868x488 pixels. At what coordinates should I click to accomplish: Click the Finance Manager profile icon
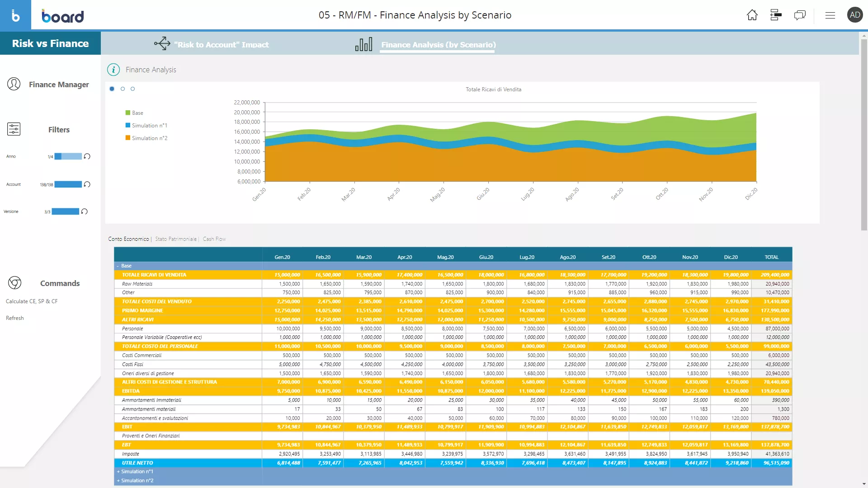click(14, 84)
